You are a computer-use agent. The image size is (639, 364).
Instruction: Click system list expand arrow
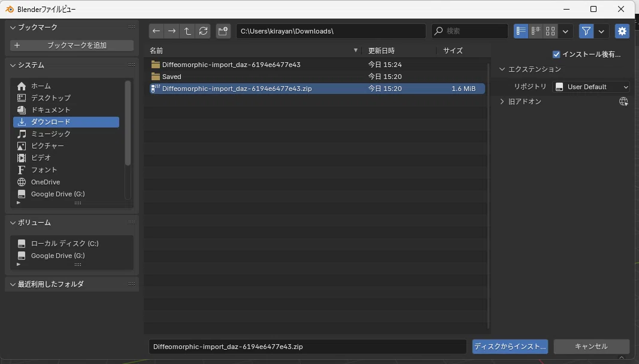19,202
